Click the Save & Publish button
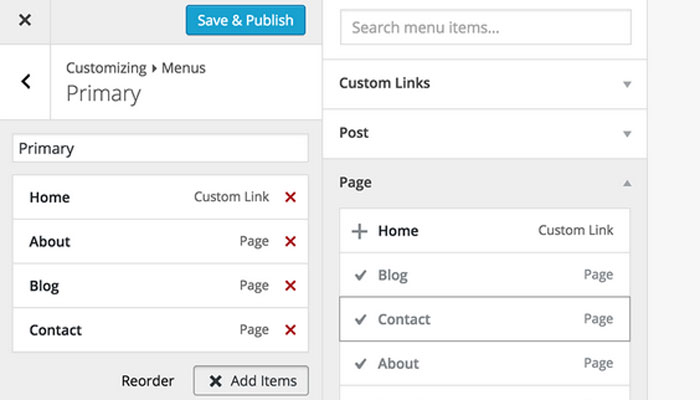This screenshot has width=700, height=400. (x=245, y=20)
